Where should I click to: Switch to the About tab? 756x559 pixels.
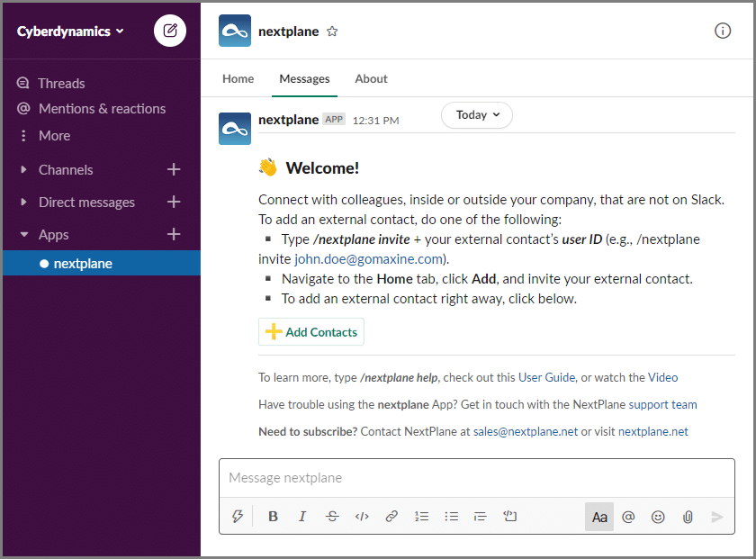tap(371, 78)
